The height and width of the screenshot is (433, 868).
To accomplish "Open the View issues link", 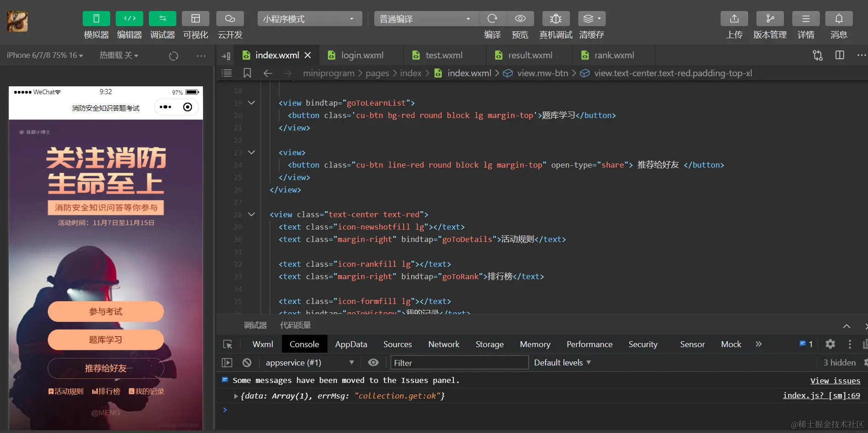I will pos(835,381).
